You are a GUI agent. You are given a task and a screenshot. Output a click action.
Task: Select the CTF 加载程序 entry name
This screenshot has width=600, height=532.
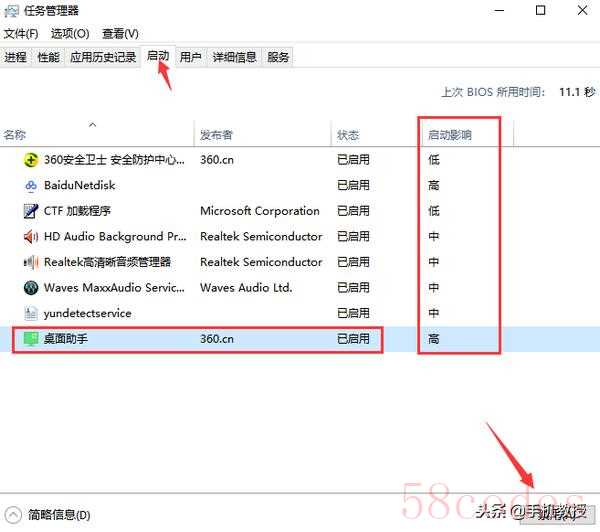(77, 211)
